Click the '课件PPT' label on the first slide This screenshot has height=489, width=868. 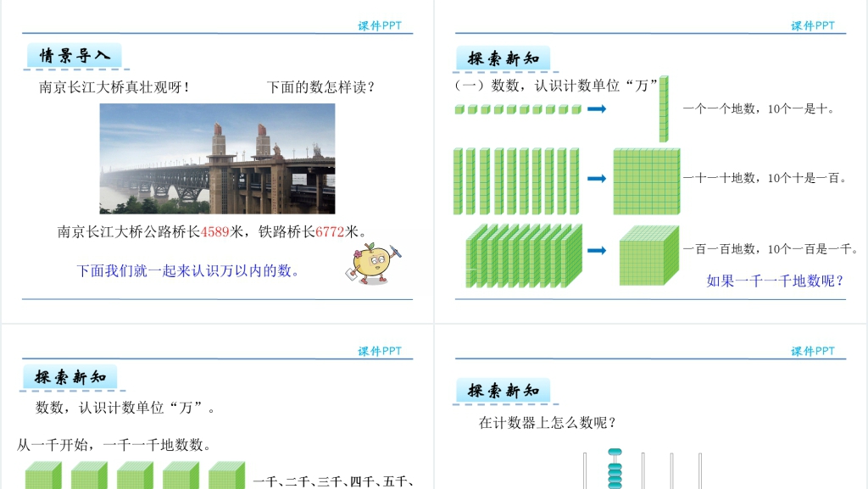(x=379, y=25)
